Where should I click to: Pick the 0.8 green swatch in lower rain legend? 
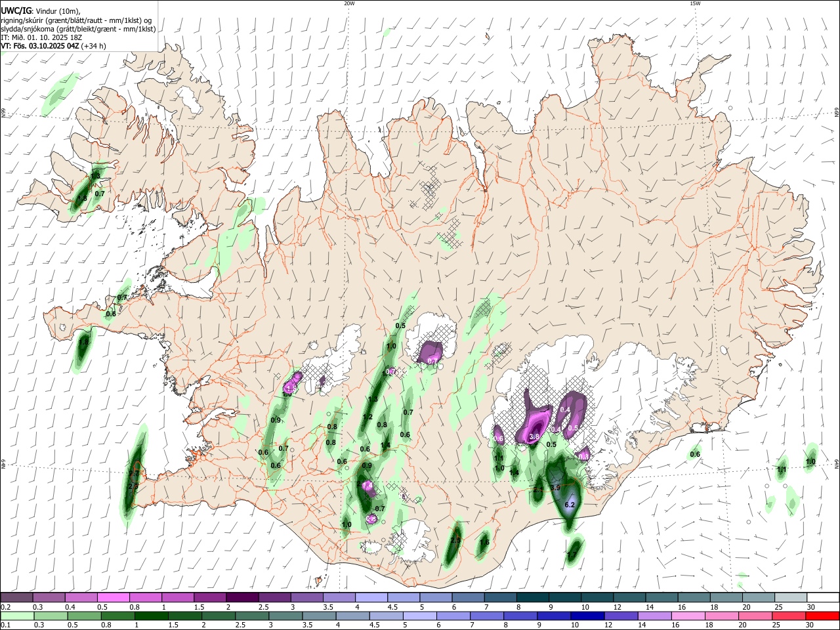point(117,616)
